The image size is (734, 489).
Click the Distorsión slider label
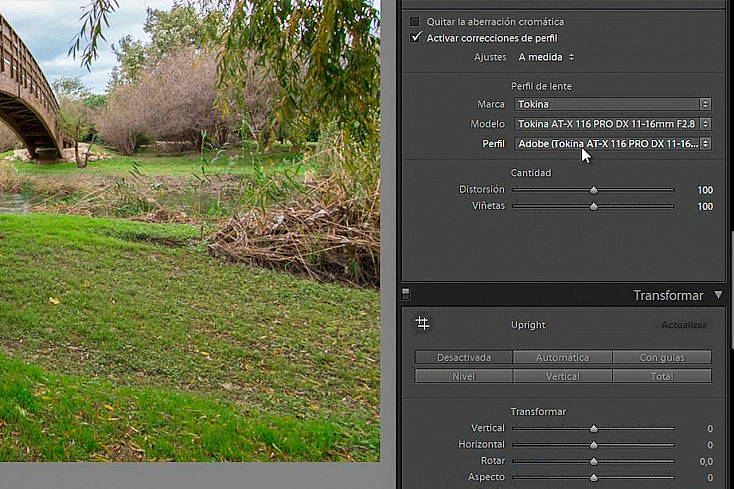(x=482, y=190)
